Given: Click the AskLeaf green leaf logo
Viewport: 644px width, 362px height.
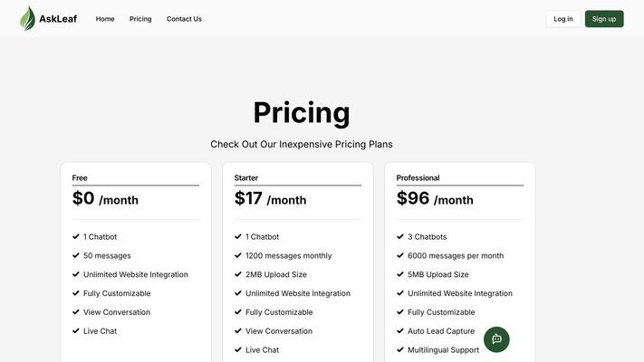Looking at the screenshot, I should tap(27, 18).
